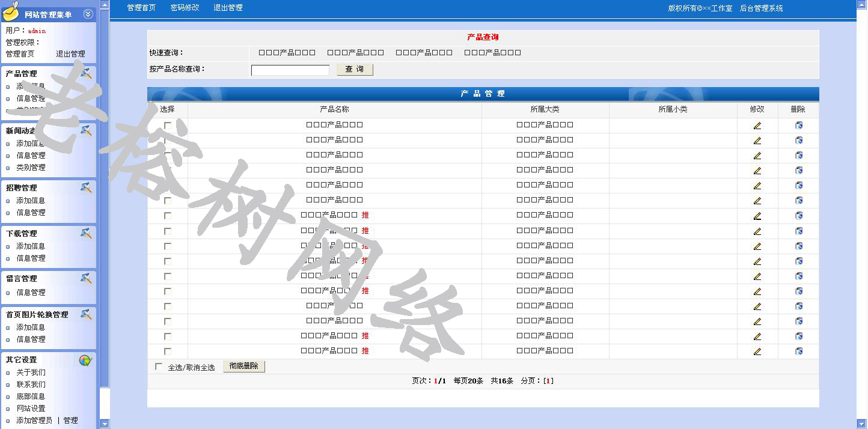Image resolution: width=868 pixels, height=429 pixels.
Task: Collapse the 网站管理菜单 panel with chevron
Action: tap(88, 14)
